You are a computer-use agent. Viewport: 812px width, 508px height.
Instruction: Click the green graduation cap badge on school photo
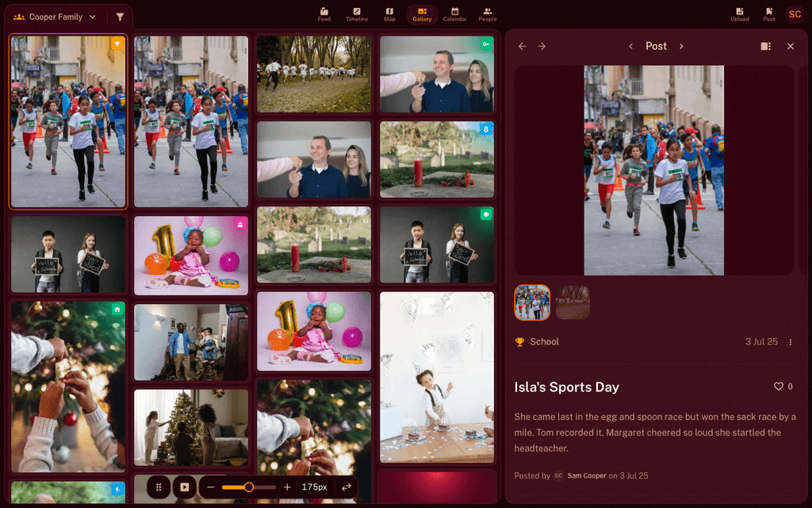[486, 214]
